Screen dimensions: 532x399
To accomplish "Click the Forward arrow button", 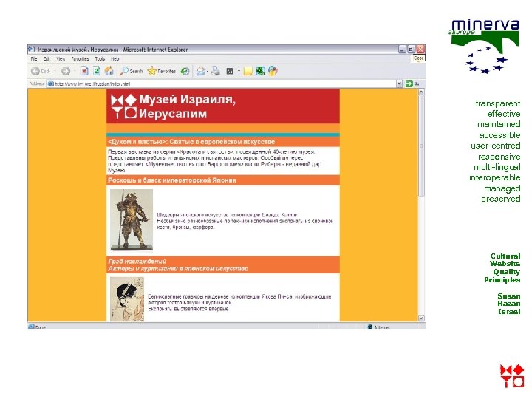I will [x=66, y=71].
